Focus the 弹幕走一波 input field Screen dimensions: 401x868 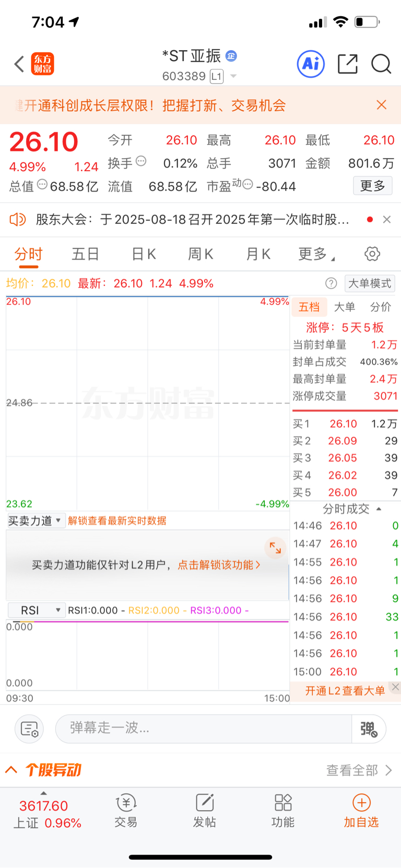pos(204,728)
